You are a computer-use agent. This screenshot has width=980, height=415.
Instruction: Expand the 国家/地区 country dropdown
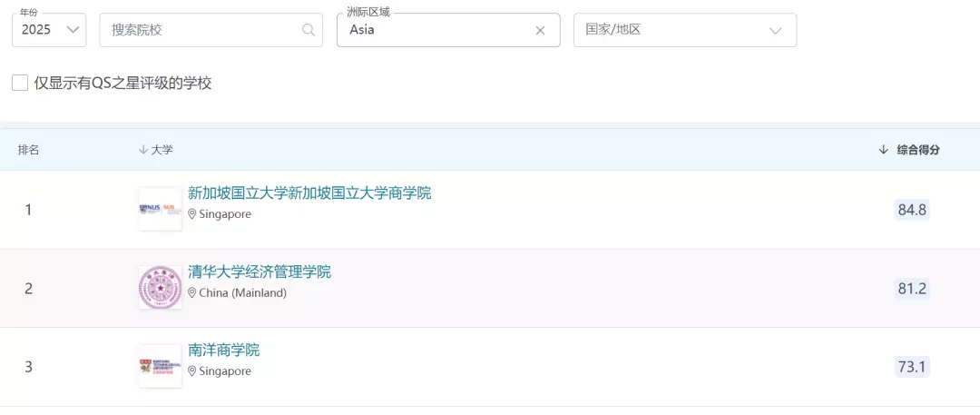coord(685,30)
